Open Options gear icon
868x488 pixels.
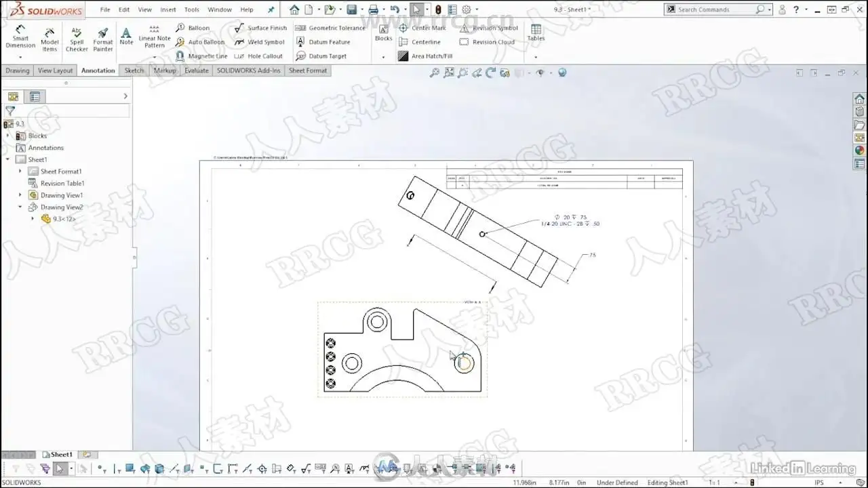pyautogui.click(x=467, y=9)
